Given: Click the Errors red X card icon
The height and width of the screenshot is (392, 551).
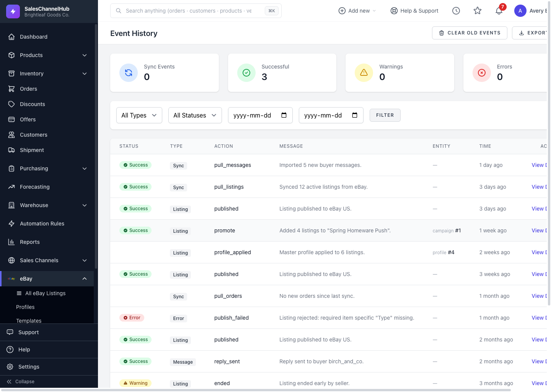Looking at the screenshot, I should [482, 73].
